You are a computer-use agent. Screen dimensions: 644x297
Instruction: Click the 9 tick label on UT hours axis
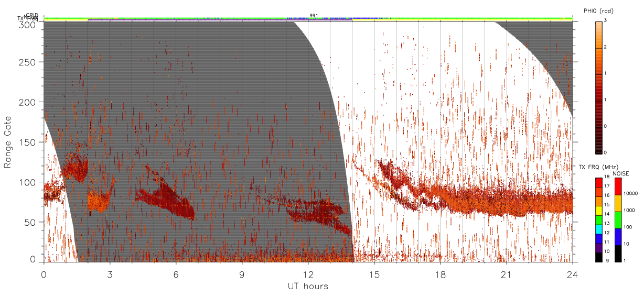(242, 274)
